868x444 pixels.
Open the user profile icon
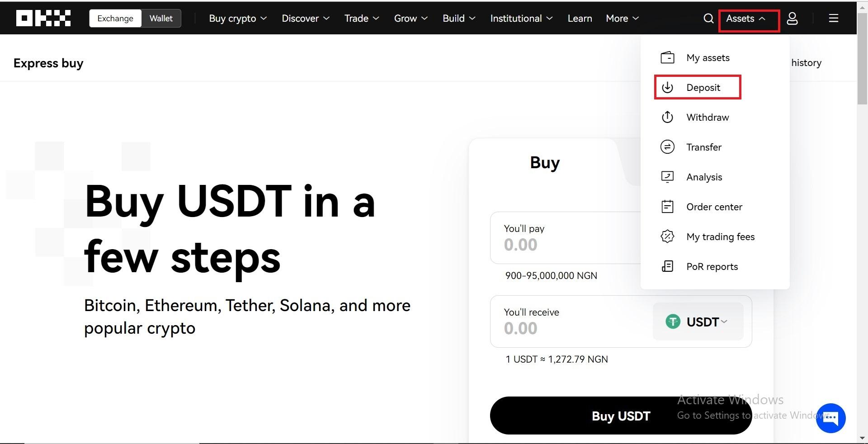(792, 18)
